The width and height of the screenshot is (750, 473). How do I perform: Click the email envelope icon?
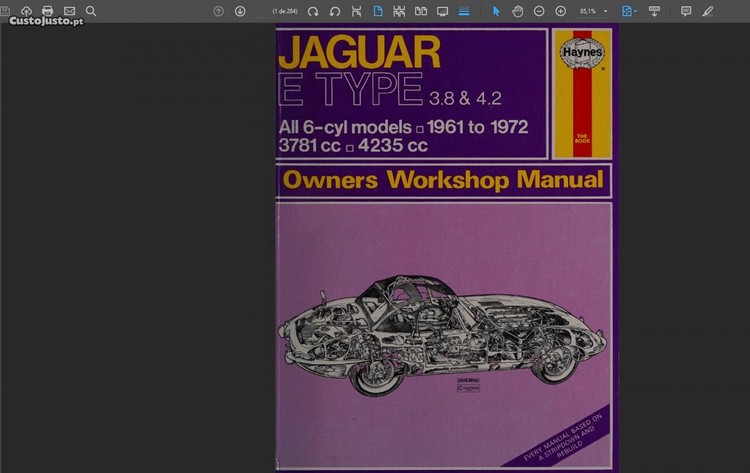pos(69,11)
